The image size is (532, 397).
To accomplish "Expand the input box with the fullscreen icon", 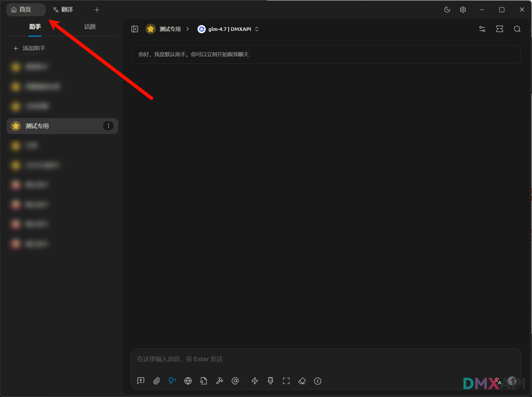I will coord(286,381).
